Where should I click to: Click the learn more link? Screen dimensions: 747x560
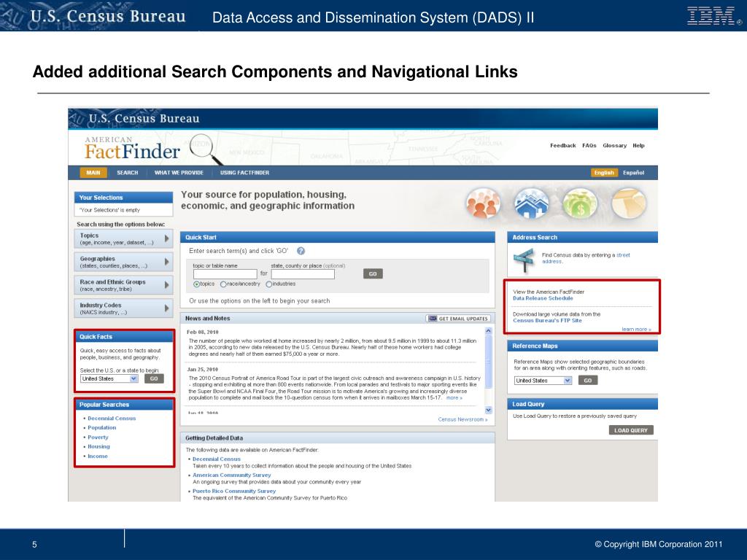tap(636, 330)
